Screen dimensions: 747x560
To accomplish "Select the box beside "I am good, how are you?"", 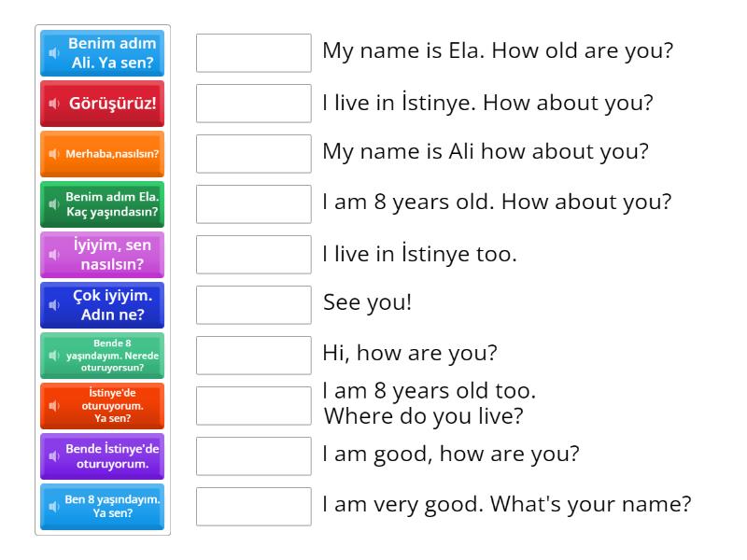I will (x=253, y=456).
